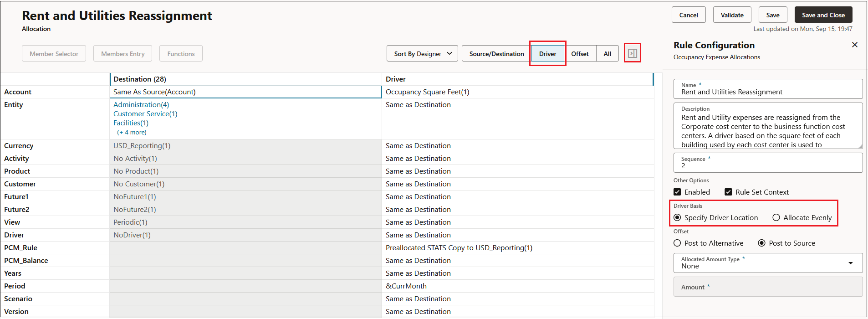Choose the Allocate Evenly radio option
This screenshot has width=868, height=319.
(x=776, y=217)
